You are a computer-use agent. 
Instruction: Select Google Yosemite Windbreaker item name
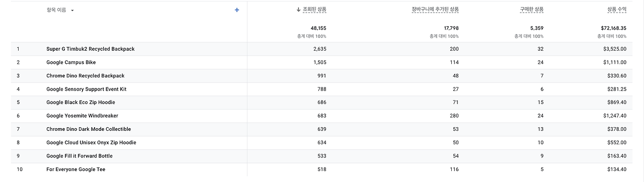click(x=83, y=116)
